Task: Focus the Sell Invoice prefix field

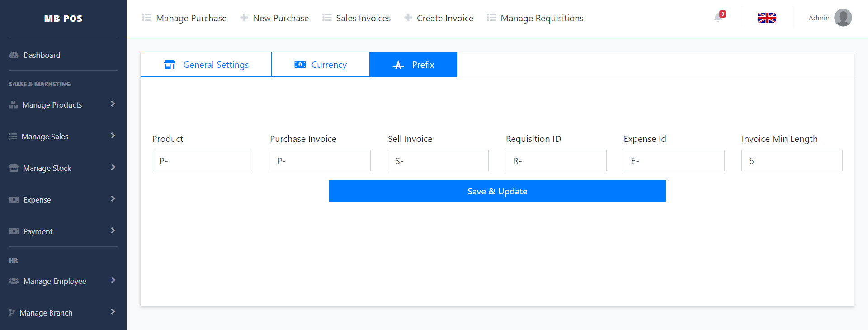Action: coord(438,160)
